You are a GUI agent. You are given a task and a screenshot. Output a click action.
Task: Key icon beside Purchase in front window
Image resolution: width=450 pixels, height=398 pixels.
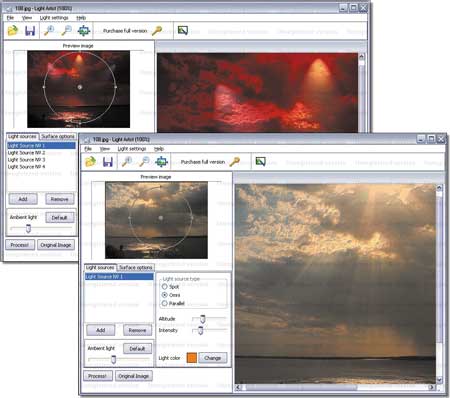click(235, 162)
